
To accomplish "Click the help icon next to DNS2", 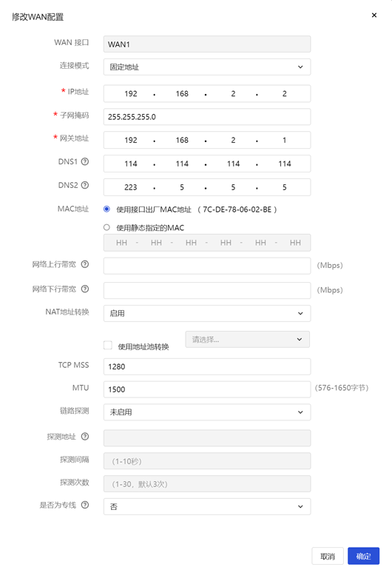I will point(85,185).
